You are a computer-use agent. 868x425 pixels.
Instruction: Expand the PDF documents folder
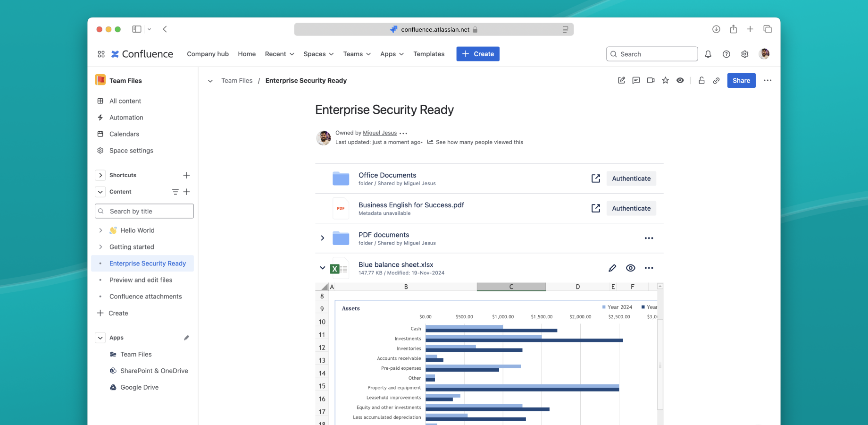click(323, 238)
